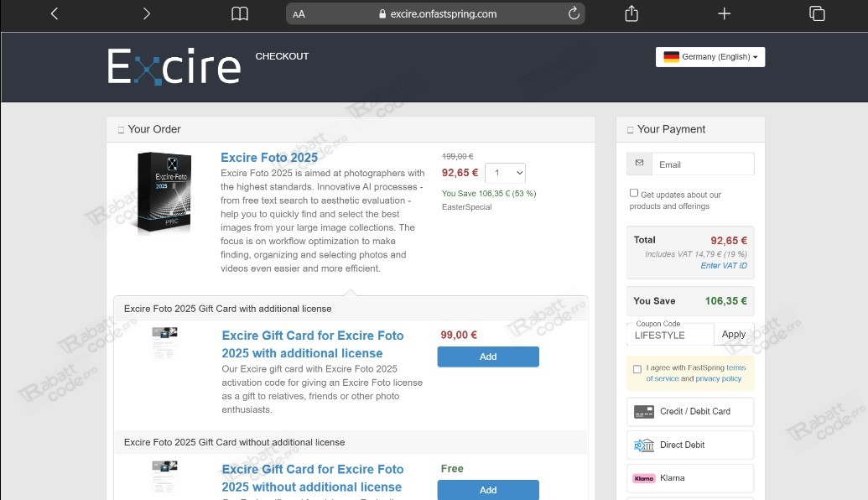Collapse the Your Payment section toggle
This screenshot has width=868, height=500.
click(630, 130)
